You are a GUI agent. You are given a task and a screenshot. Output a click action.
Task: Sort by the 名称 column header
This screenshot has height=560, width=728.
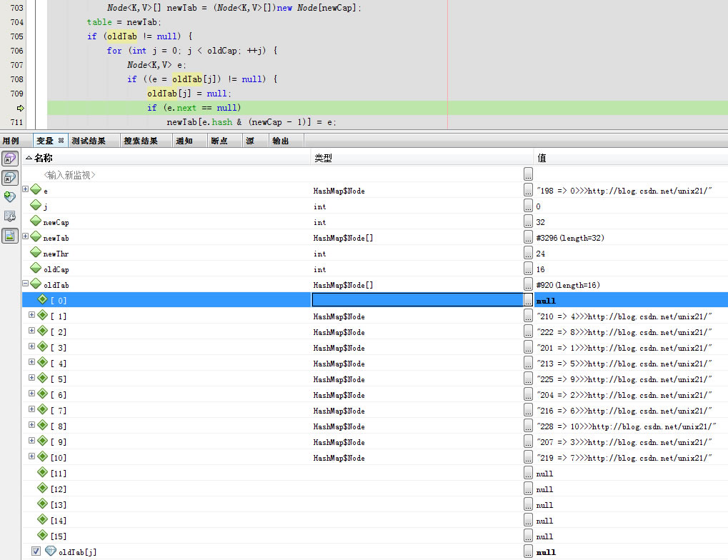coord(166,158)
